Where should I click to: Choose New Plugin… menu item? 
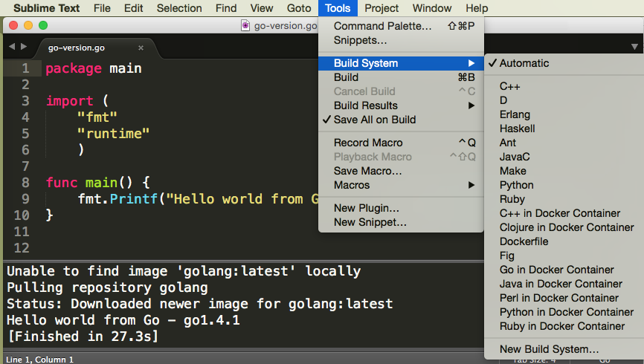pyautogui.click(x=401, y=208)
